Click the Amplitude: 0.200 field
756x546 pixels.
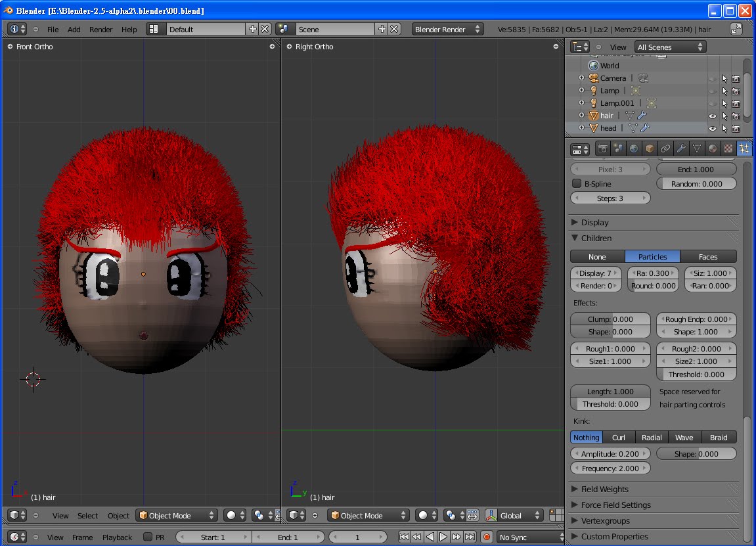tap(610, 454)
